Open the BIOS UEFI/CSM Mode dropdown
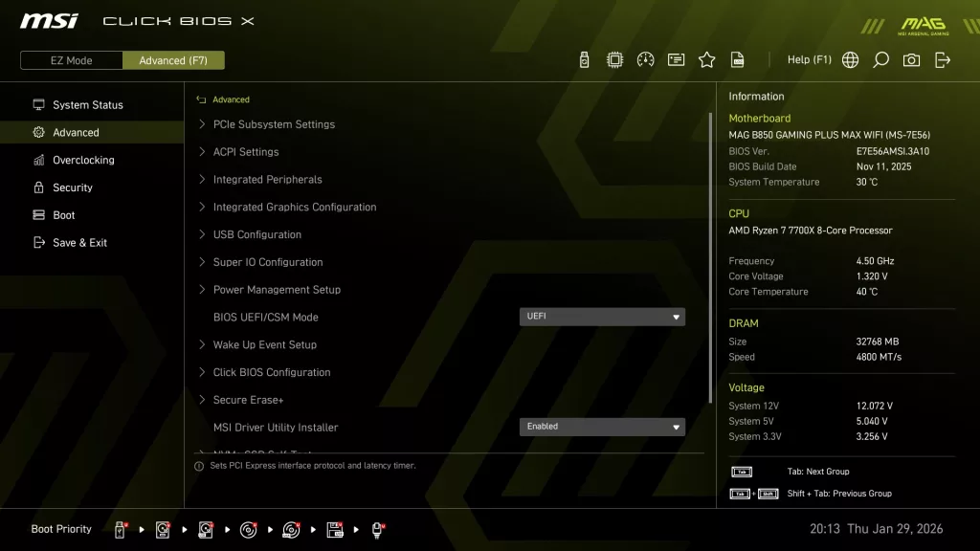The height and width of the screenshot is (551, 980). point(602,317)
